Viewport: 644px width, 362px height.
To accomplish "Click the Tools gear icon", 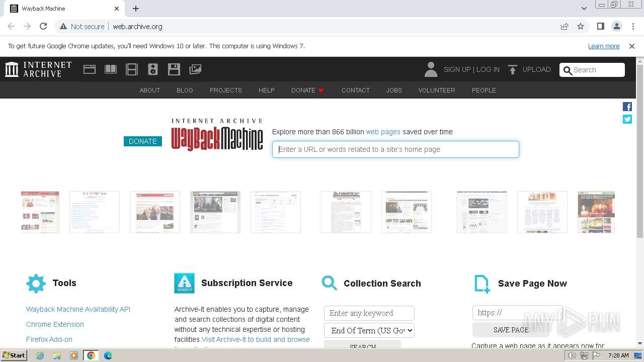I will (x=36, y=284).
